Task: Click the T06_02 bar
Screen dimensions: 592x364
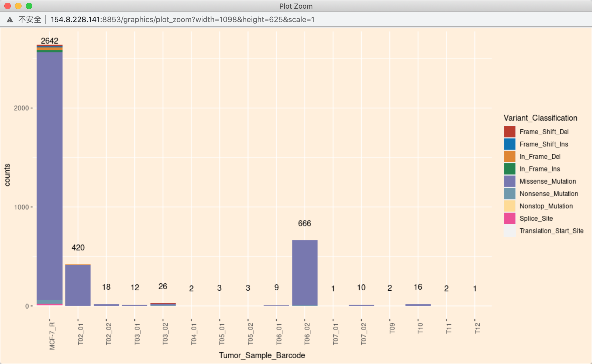Action: click(x=305, y=273)
